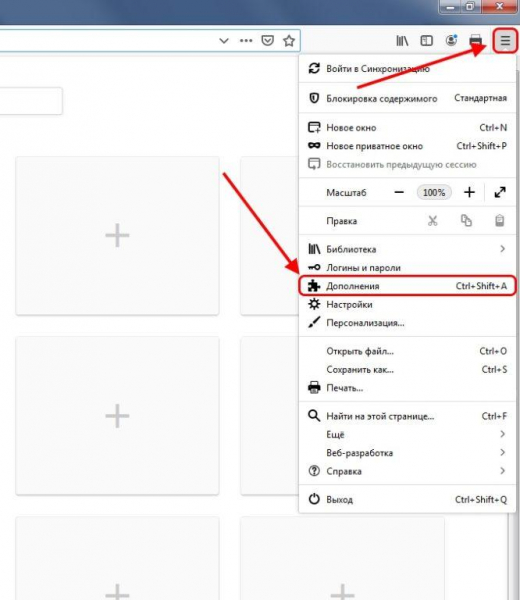Click the Paste clipboard icon

pos(499,221)
